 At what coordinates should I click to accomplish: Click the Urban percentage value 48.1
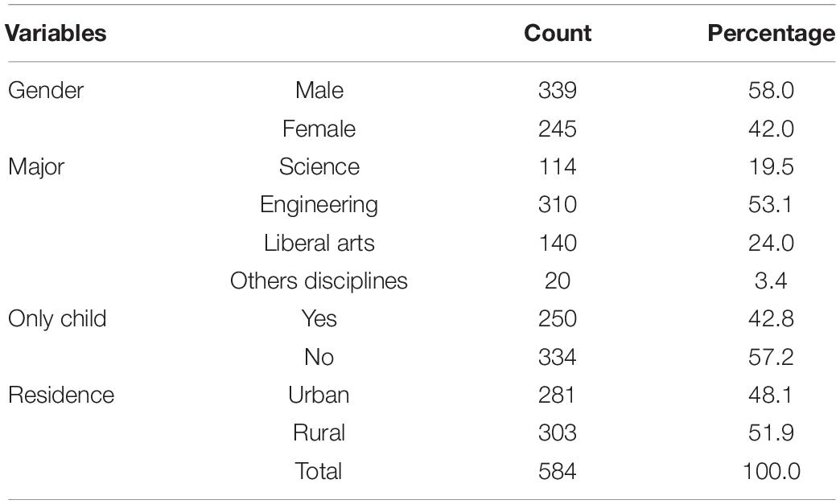coord(771,395)
